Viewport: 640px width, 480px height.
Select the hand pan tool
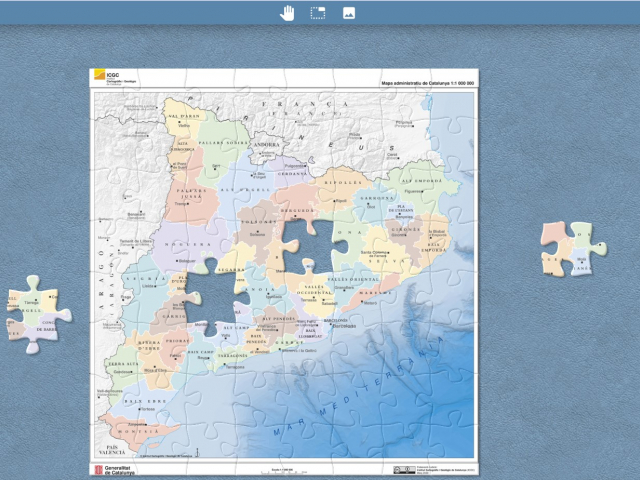[x=287, y=13]
